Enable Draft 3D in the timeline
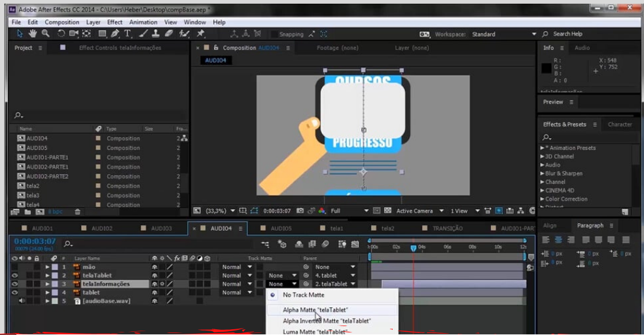This screenshot has width=644, height=335. 282,244
